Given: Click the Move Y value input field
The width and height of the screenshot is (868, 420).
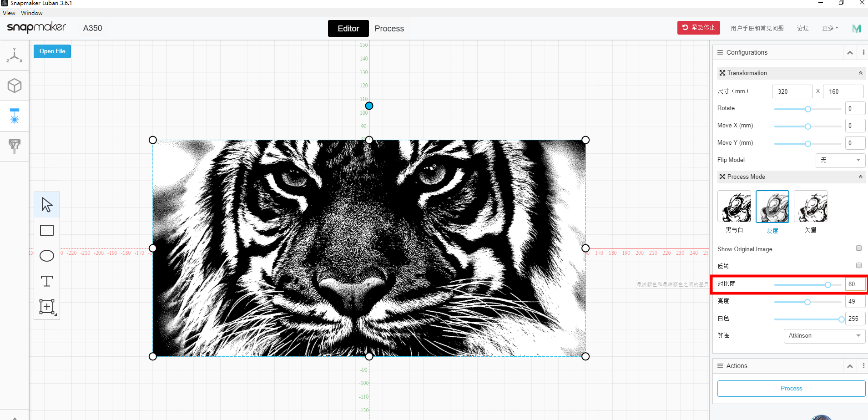Looking at the screenshot, I should tap(855, 143).
